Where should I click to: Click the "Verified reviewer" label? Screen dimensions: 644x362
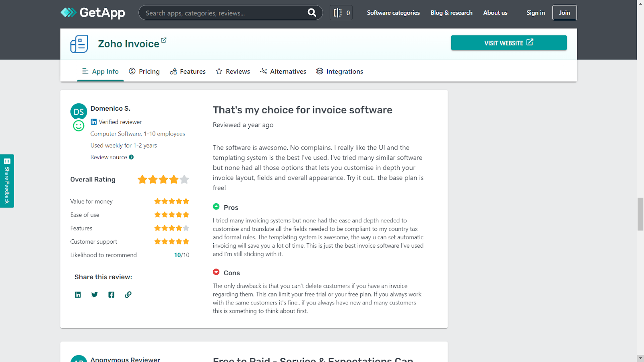coord(120,122)
